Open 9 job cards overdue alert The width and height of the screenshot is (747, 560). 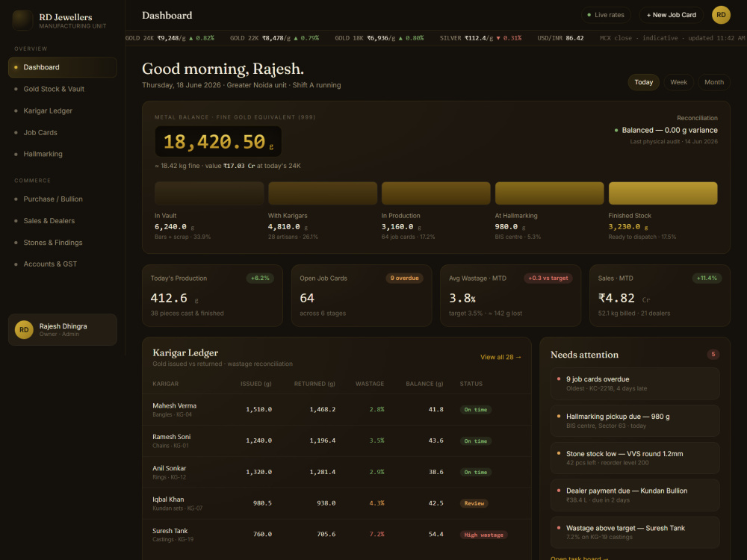pos(634,383)
